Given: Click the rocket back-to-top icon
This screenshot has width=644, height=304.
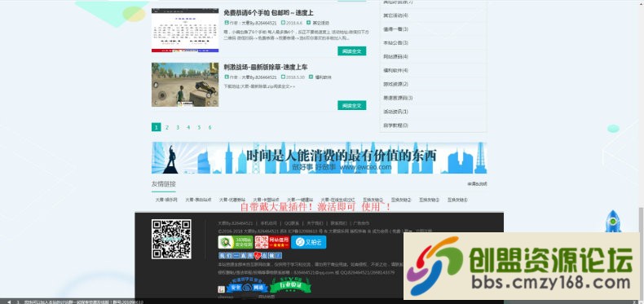Looking at the screenshot, I should click(x=613, y=222).
